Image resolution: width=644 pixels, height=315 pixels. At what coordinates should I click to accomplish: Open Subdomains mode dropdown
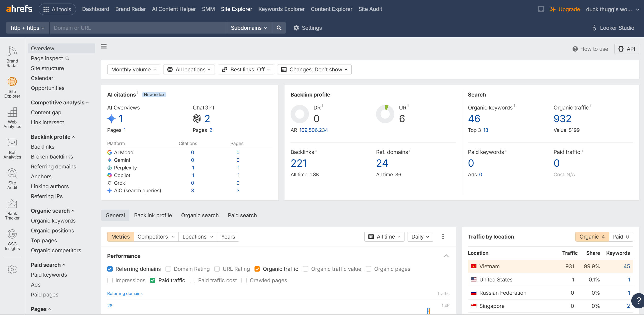pyautogui.click(x=249, y=28)
